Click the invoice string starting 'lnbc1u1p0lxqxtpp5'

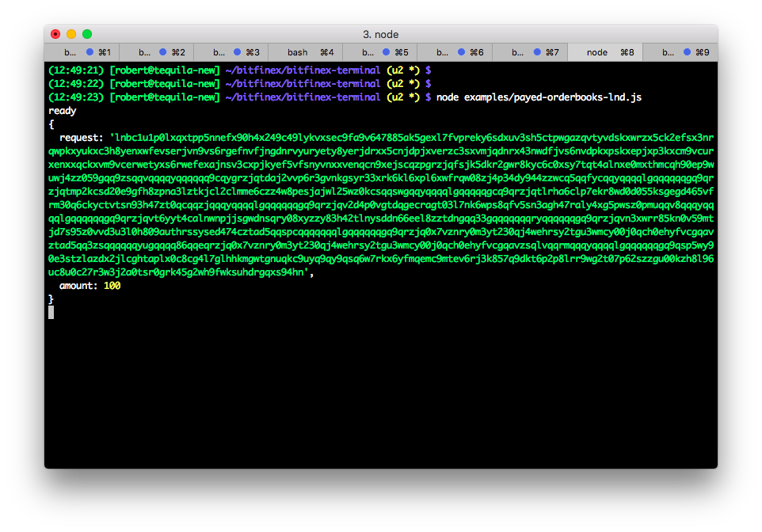[381, 205]
